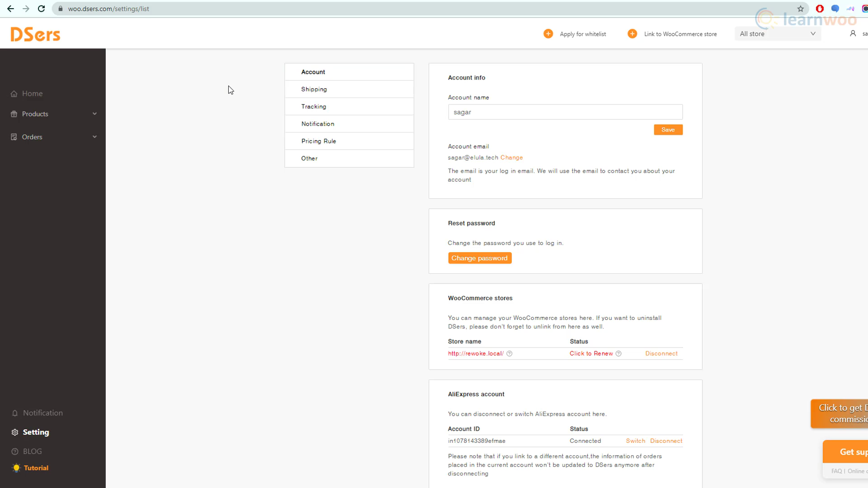Image resolution: width=868 pixels, height=488 pixels.
Task: Select the Shipping settings tab
Action: [349, 89]
